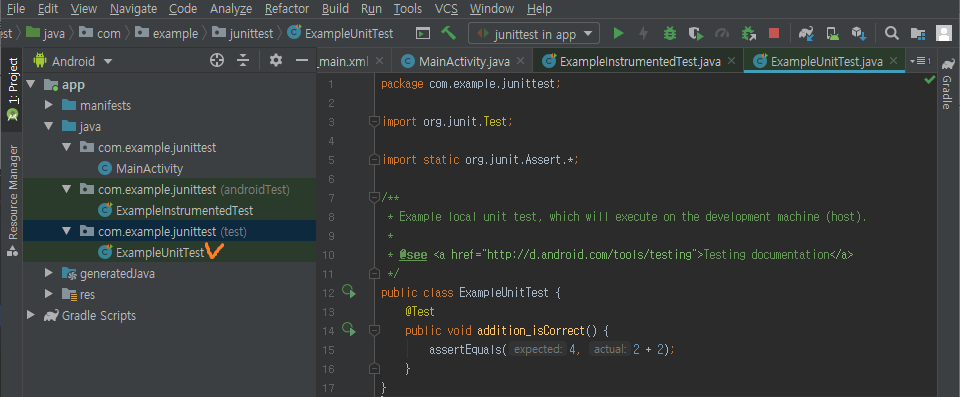Image resolution: width=960 pixels, height=397 pixels.
Task: Collapse the app module node
Action: click(31, 85)
